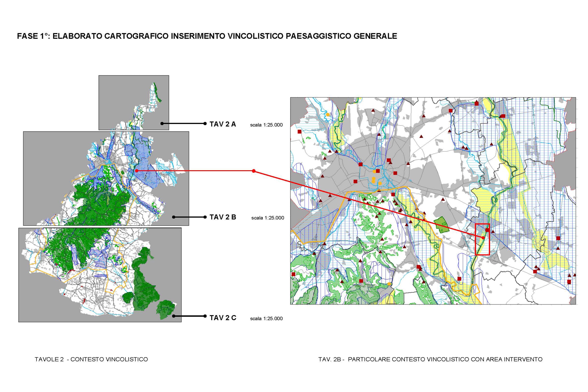Click the TAV 2 A label
Viewport: 588px width, 392px height.
[x=222, y=124]
